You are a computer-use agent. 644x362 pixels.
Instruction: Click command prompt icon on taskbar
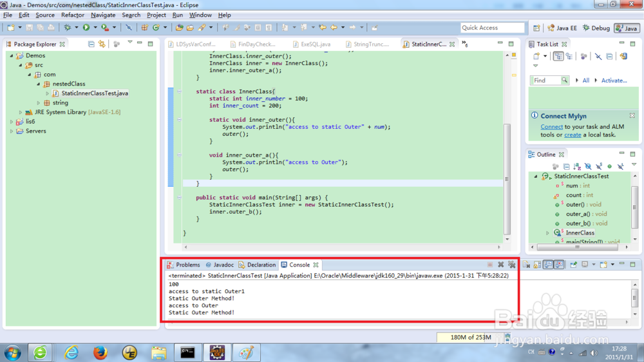coord(187,352)
